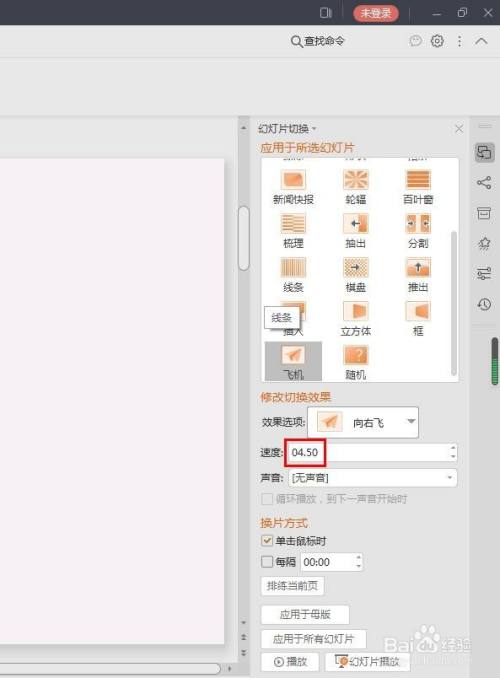This screenshot has width=500, height=678.
Task: Collapse the ribbon with up chevron
Action: point(481,41)
